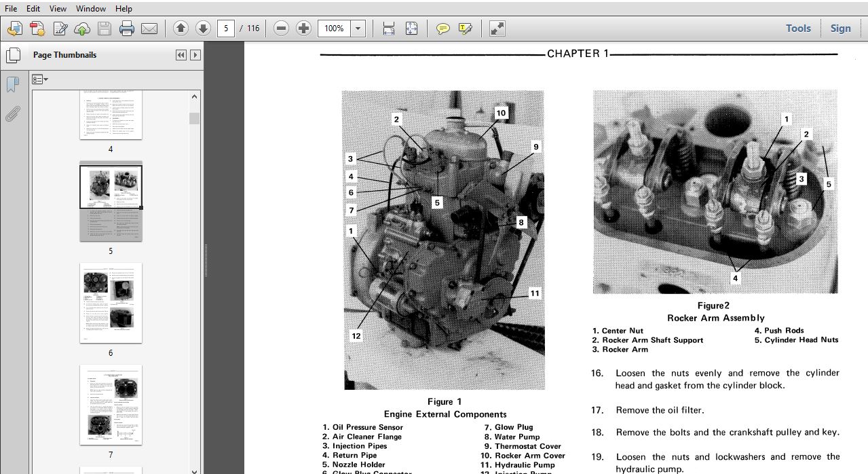Click the cloud upload icon

82,29
